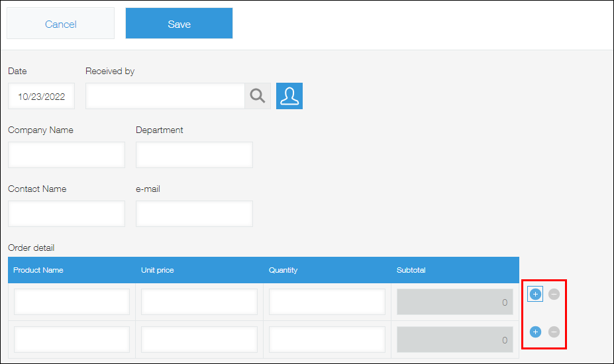Open the user picker icon beside Received by
This screenshot has width=614, height=364.
coord(289,96)
